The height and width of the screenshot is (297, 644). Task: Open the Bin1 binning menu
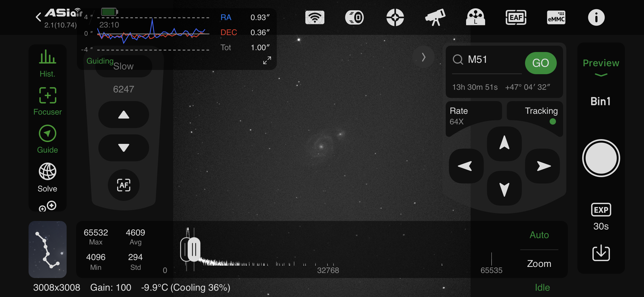601,101
